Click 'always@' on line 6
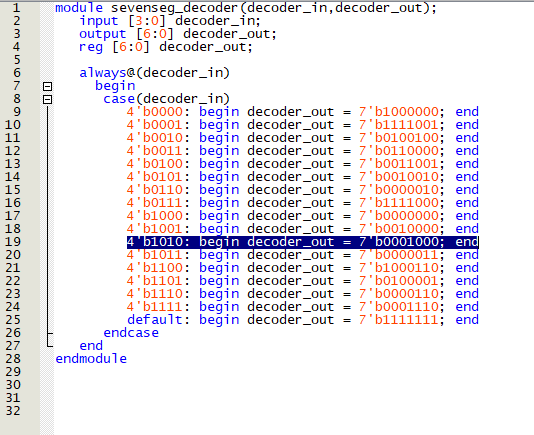534x435 pixels. coord(107,73)
